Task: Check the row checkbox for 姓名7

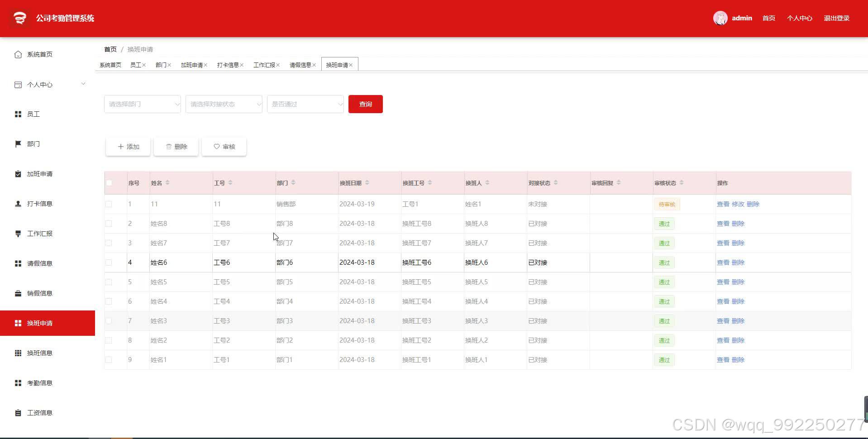Action: (x=109, y=243)
